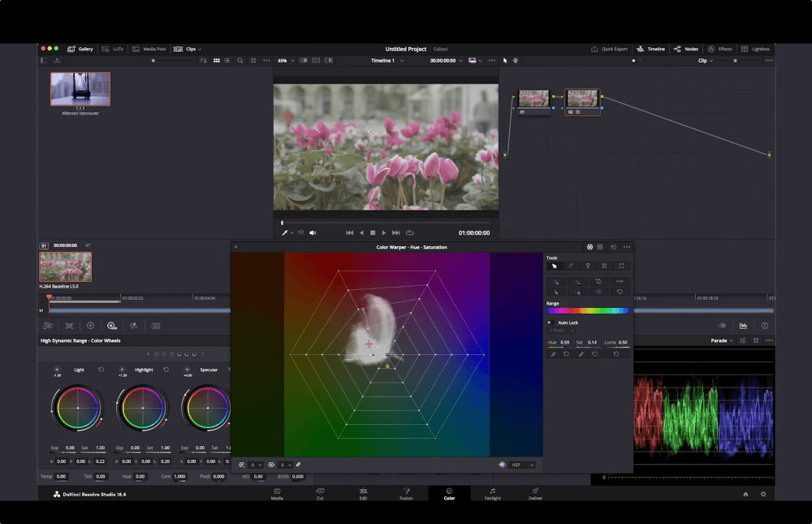Screen dimensions: 812x524
Task: Open the Clips dropdown
Action: tap(188, 49)
